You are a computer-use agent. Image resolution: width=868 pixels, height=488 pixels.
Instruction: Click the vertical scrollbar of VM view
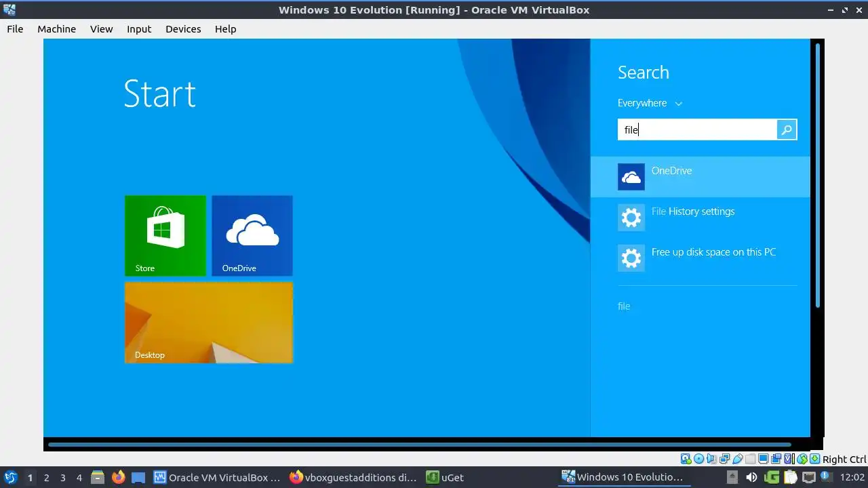tap(818, 175)
